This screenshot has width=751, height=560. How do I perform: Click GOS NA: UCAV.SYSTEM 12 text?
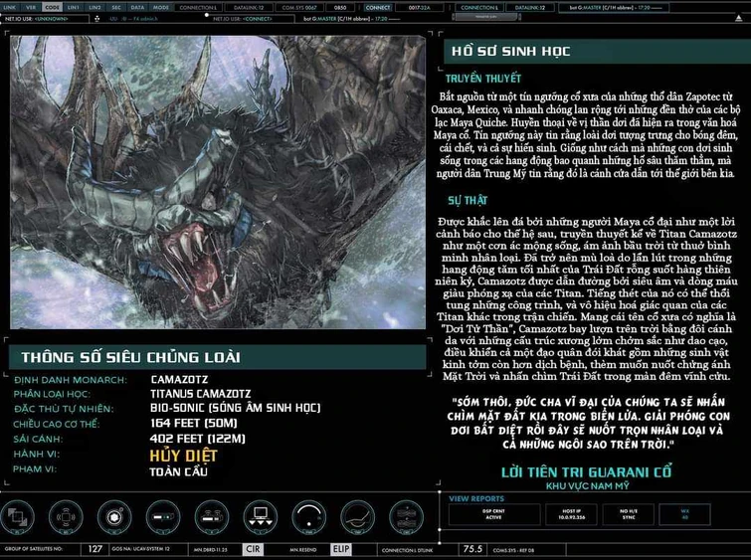click(x=141, y=549)
